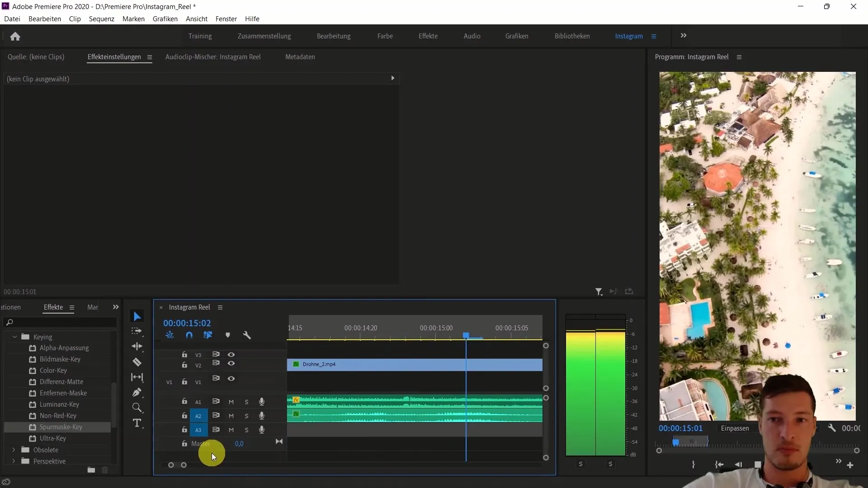Open Effekteinstellungen panel menu
This screenshot has width=868, height=488.
149,57
